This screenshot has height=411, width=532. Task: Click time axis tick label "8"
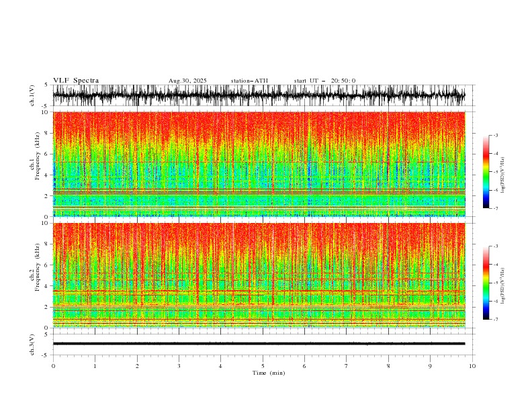pos(388,366)
